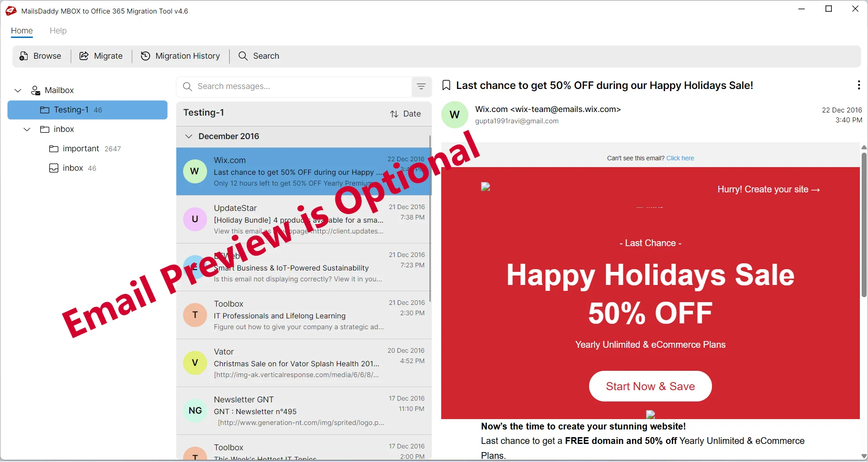Collapse the Mailbox tree node
The image size is (868, 462).
tap(18, 90)
